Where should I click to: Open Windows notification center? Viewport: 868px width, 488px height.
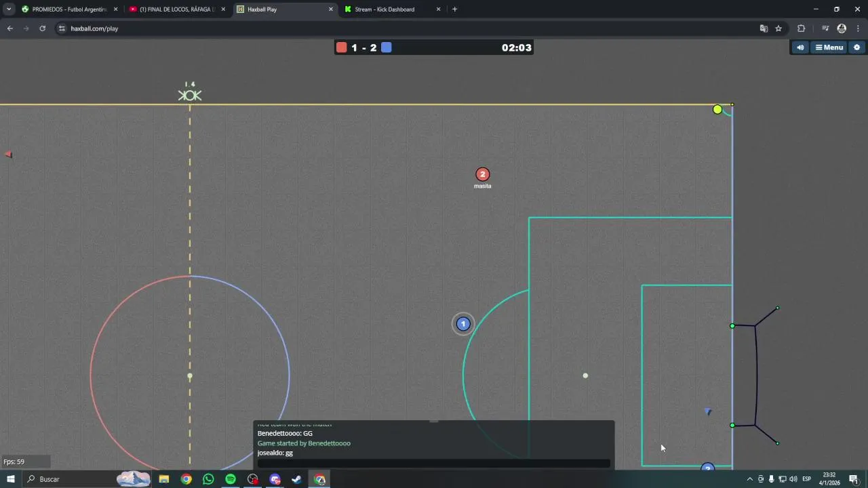pos(854,479)
